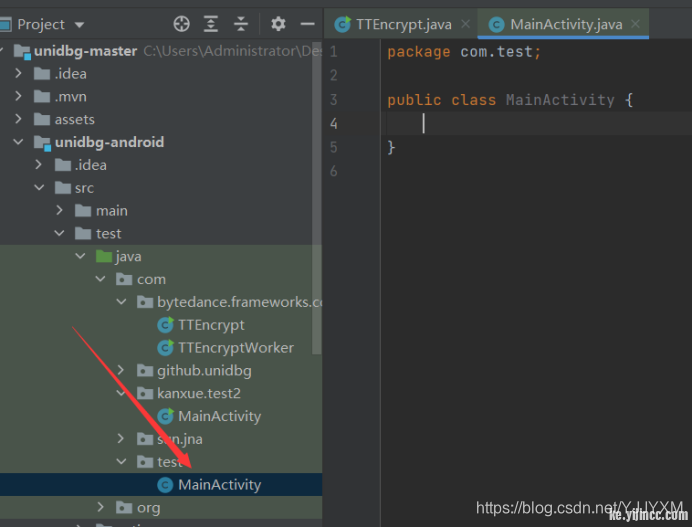693x527 pixels.
Task: Select the com package row
Action: (x=161, y=279)
